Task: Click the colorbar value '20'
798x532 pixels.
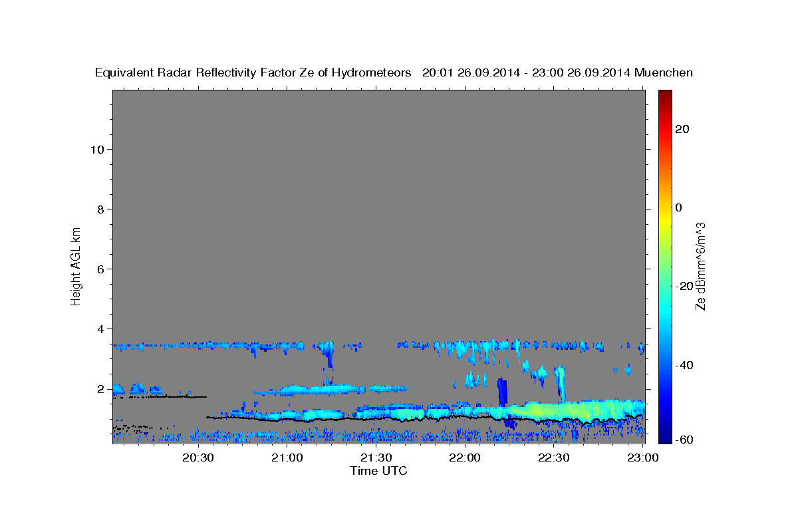Action: coord(682,129)
